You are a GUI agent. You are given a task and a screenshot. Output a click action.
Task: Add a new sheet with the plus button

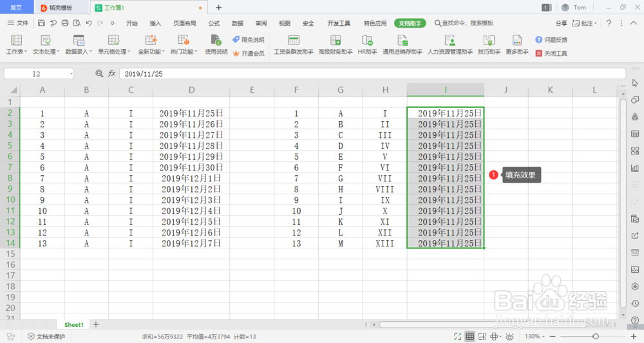(96, 324)
